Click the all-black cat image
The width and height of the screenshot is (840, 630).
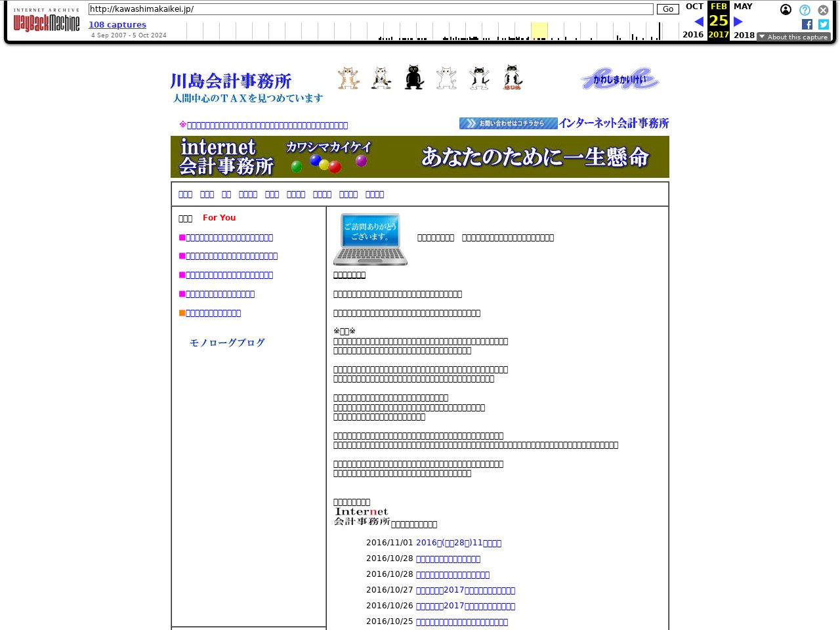pyautogui.click(x=414, y=77)
